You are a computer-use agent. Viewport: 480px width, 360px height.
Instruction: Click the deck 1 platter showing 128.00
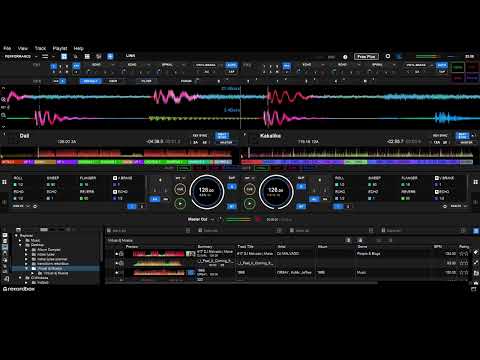207,192
